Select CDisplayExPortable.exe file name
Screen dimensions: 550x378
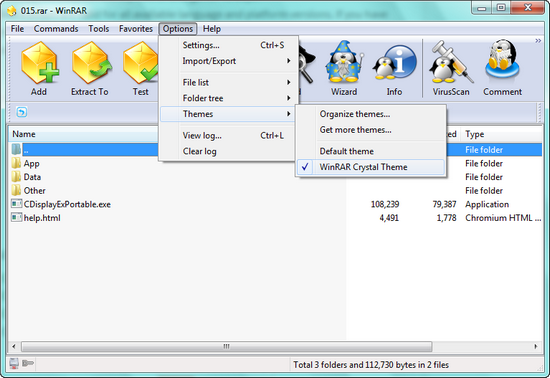[67, 204]
